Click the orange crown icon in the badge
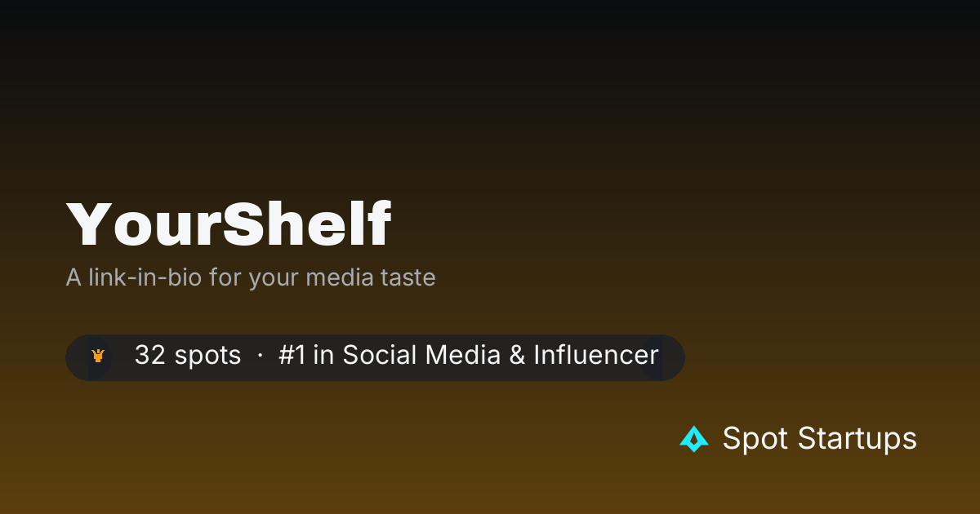Screen dimensions: 980x514 coord(98,356)
